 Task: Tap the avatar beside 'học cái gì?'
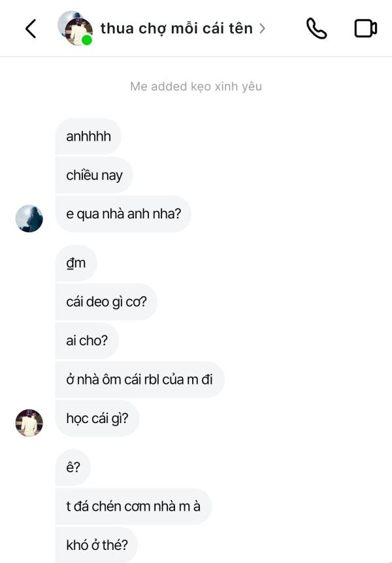[29, 422]
